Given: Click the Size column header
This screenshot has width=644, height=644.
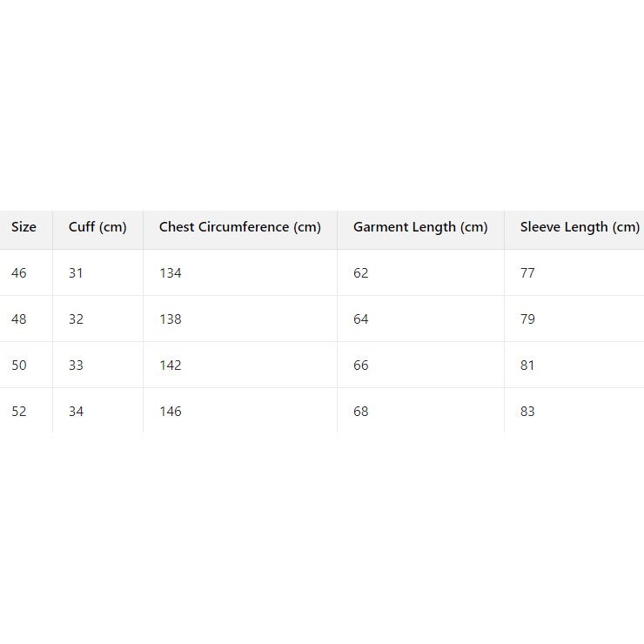Looking at the screenshot, I should click(x=24, y=227).
